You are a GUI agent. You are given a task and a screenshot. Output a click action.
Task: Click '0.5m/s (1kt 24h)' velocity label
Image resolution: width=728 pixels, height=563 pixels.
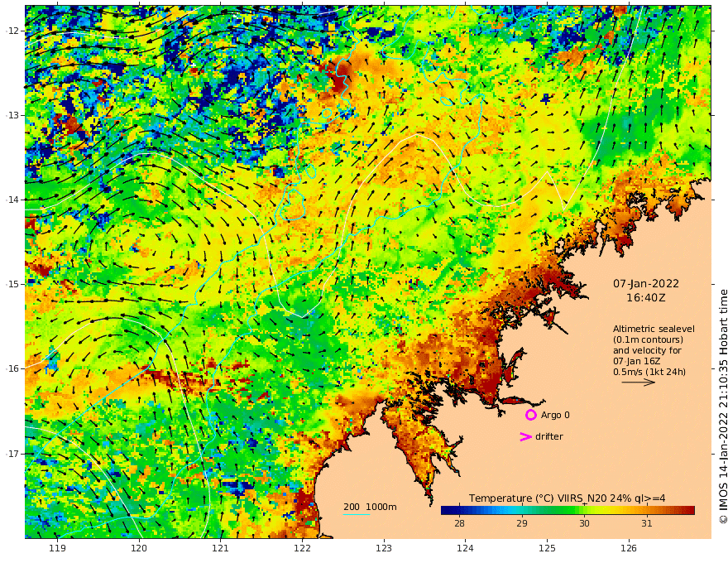pos(649,372)
